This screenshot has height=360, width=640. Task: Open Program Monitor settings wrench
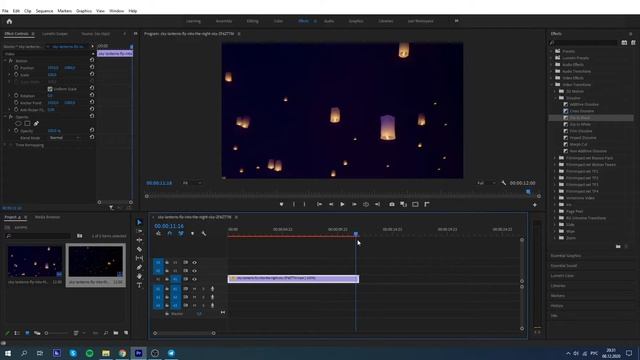click(503, 183)
